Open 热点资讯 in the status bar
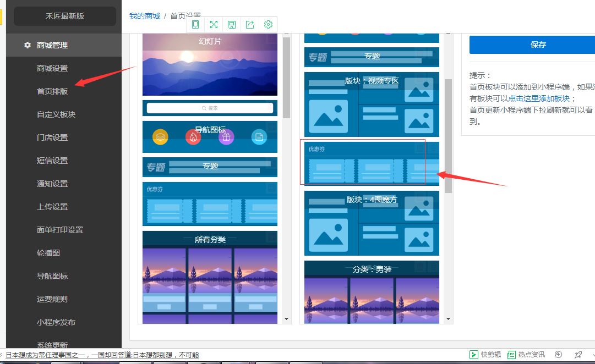The image size is (595, 364). click(526, 355)
